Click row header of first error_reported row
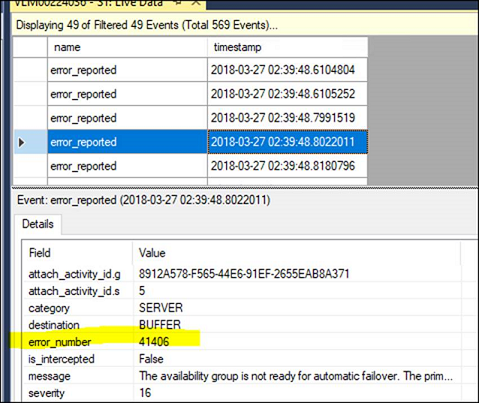The image size is (479, 403). pos(30,70)
